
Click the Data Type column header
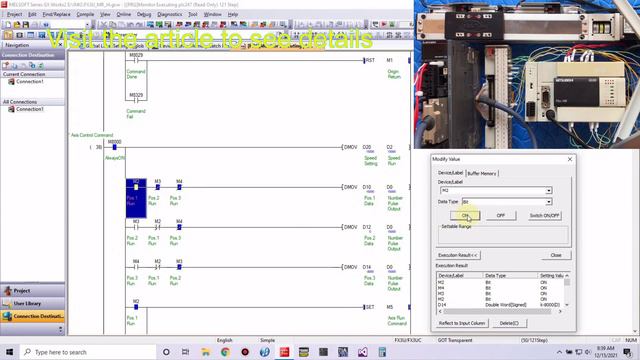510,276
